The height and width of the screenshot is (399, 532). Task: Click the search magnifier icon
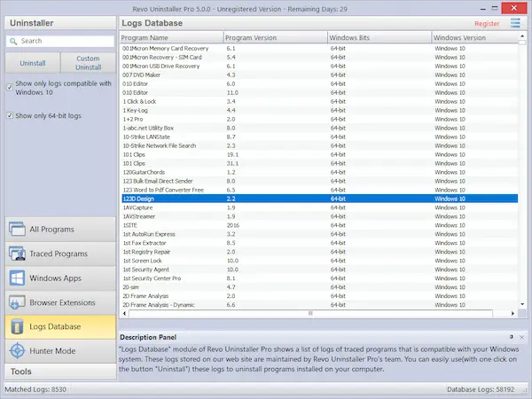13,42
